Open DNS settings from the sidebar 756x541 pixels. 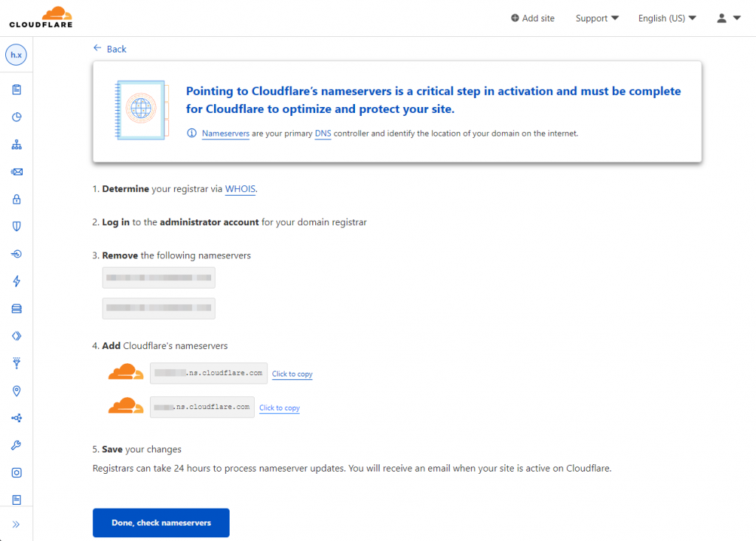pos(16,144)
